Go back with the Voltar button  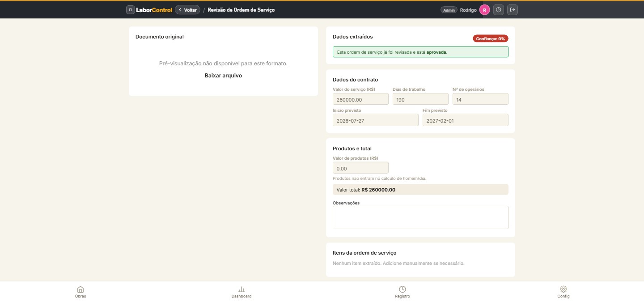pyautogui.click(x=187, y=10)
